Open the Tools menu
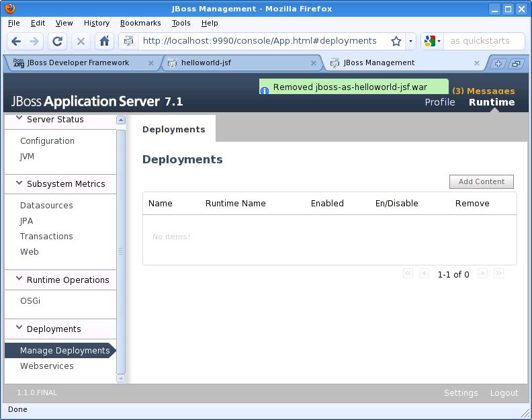Viewport: 532px width, 420px height. pyautogui.click(x=181, y=23)
